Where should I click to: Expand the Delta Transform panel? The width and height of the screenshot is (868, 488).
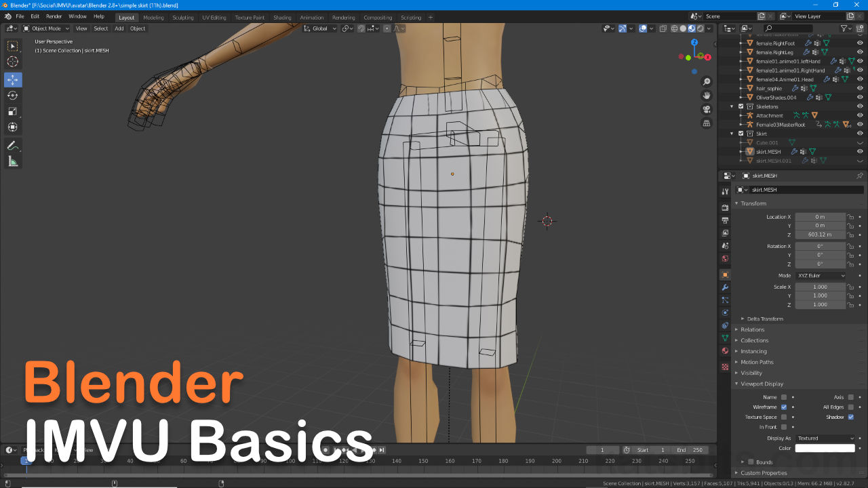pyautogui.click(x=765, y=319)
